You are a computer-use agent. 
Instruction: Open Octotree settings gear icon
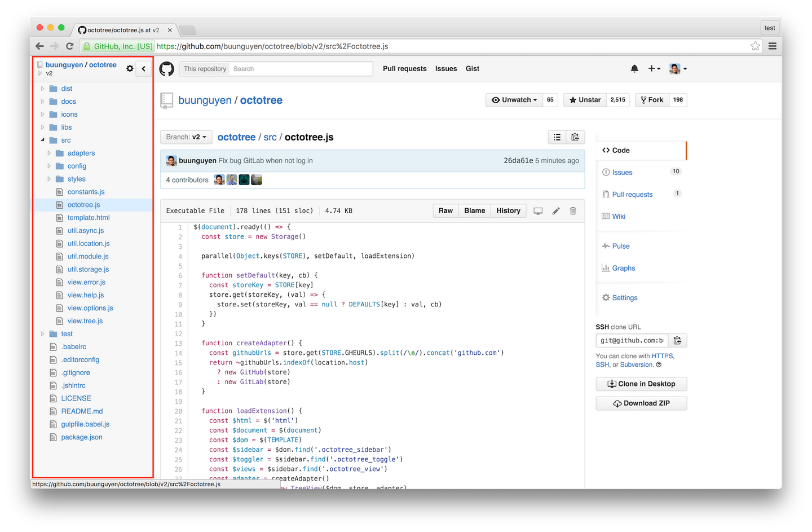tap(130, 68)
